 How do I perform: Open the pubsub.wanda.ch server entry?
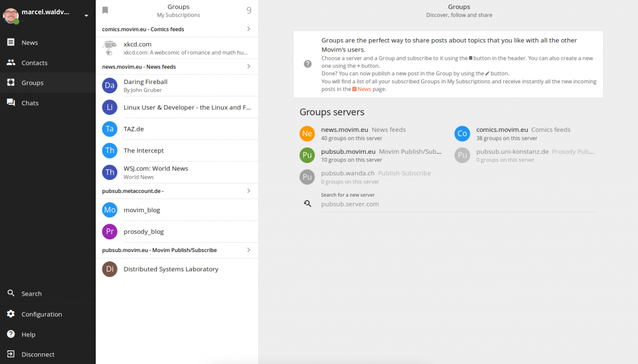(x=371, y=177)
